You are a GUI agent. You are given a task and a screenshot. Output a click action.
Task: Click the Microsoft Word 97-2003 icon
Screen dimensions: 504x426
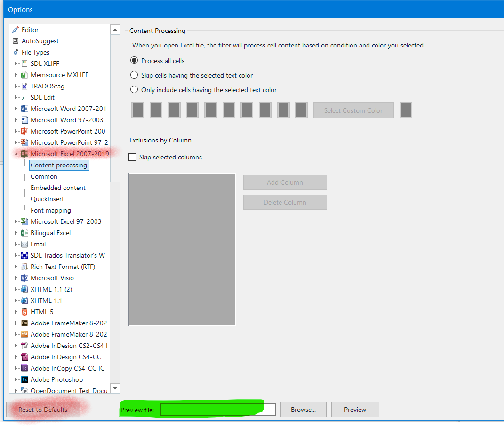tap(24, 120)
